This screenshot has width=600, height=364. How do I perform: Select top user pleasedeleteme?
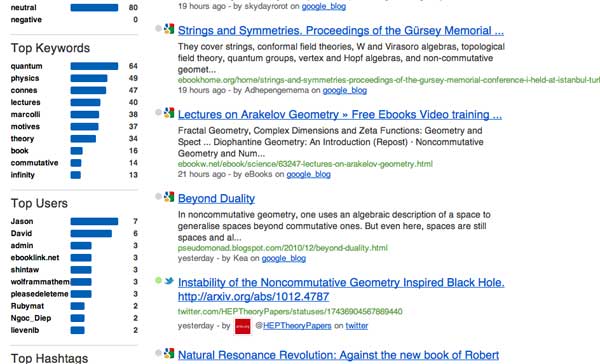(39, 294)
